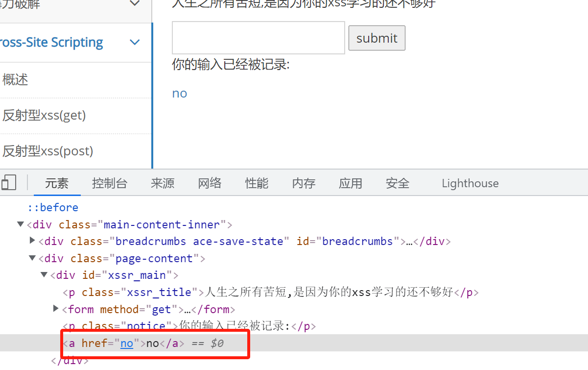Toggle the device toolbar icon in DevTools
Image resolution: width=588 pixels, height=370 pixels.
[8, 183]
